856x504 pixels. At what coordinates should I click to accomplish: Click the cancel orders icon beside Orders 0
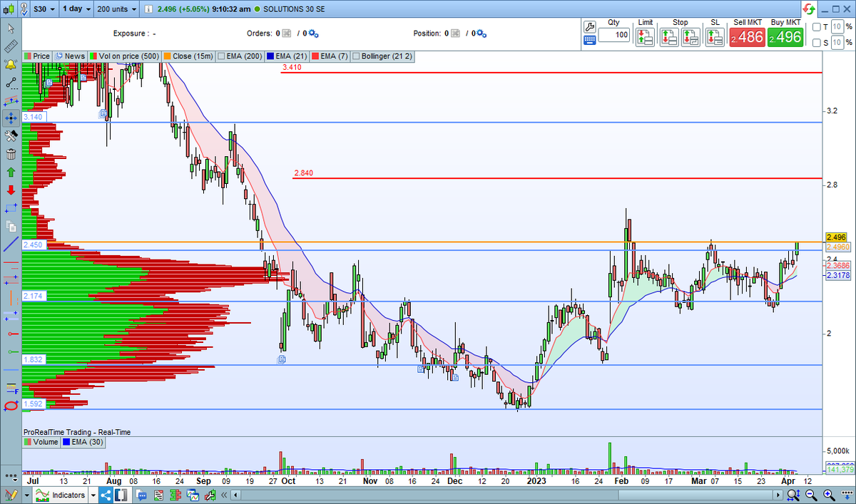[286, 34]
